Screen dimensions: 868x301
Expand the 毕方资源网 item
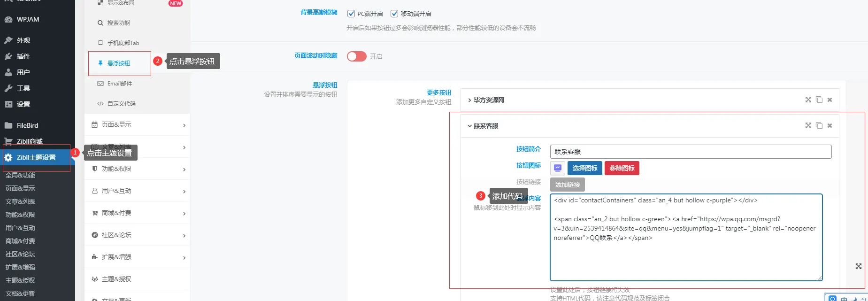coord(486,100)
